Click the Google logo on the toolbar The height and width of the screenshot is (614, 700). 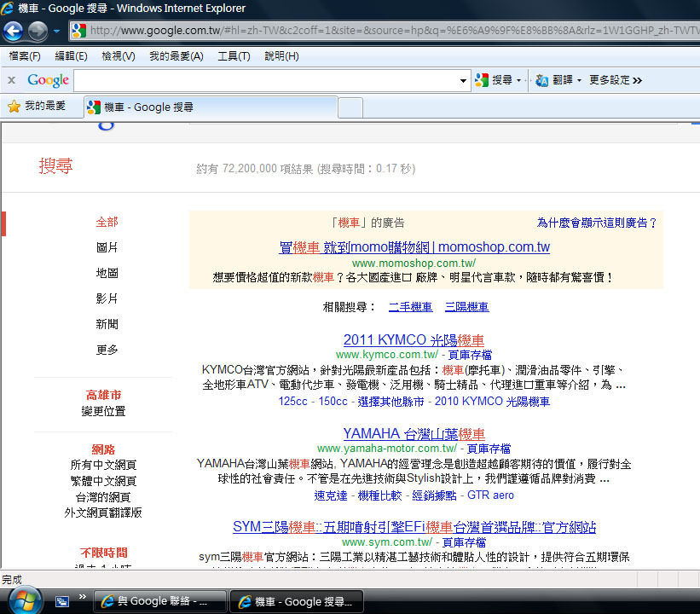point(49,80)
